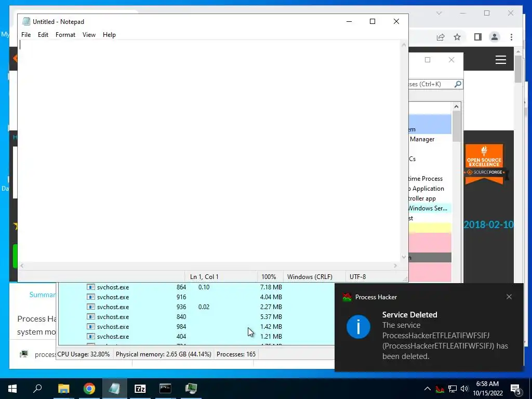Click the Physical memory status entry

pyautogui.click(x=164, y=354)
